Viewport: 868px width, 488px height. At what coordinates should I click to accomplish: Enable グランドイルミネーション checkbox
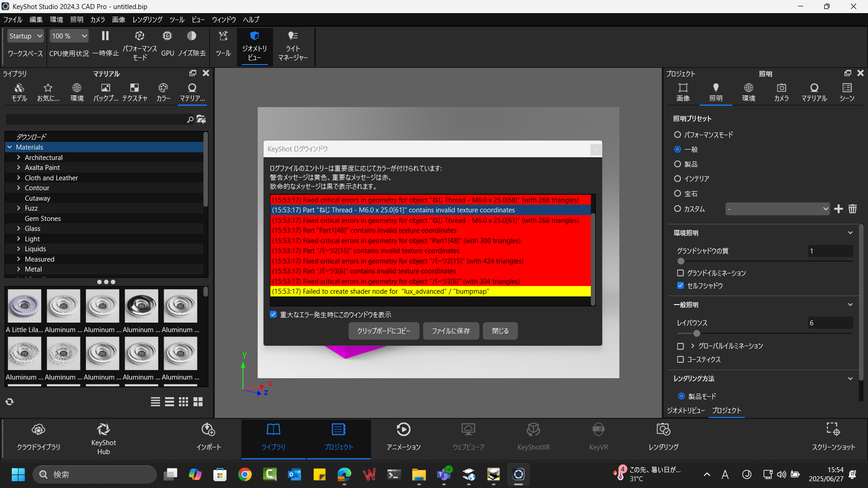pyautogui.click(x=680, y=273)
